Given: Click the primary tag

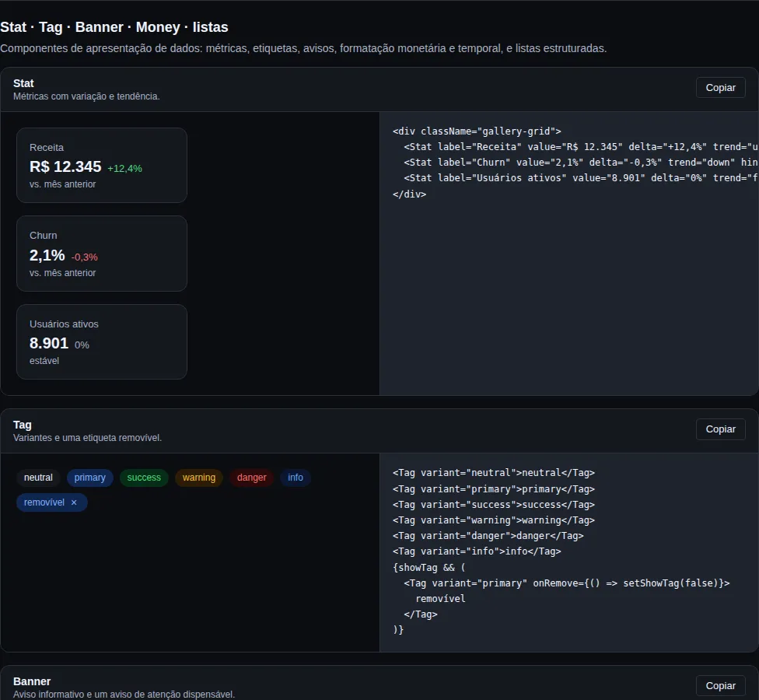Looking at the screenshot, I should pyautogui.click(x=90, y=478).
